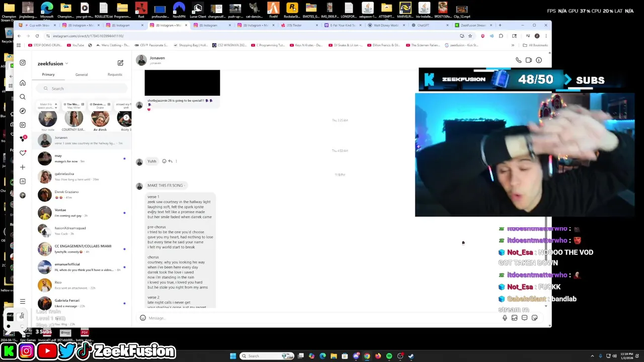Open the YouTube bookmark
Viewport: 644px width, 362px height.
pos(76,45)
